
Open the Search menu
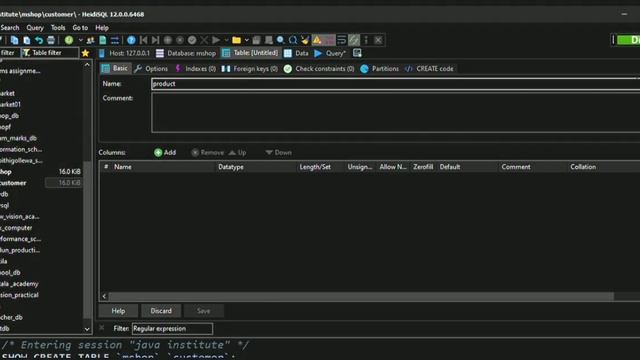click(10, 28)
